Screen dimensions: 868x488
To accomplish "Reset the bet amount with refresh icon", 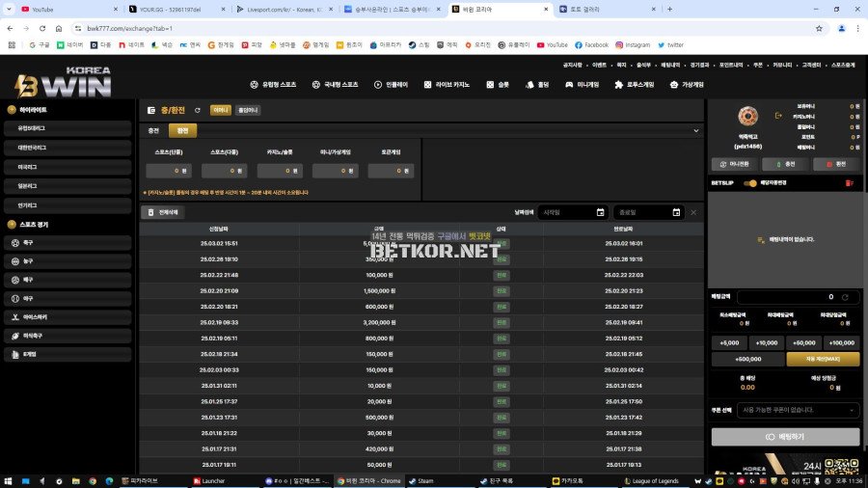I will click(x=845, y=297).
